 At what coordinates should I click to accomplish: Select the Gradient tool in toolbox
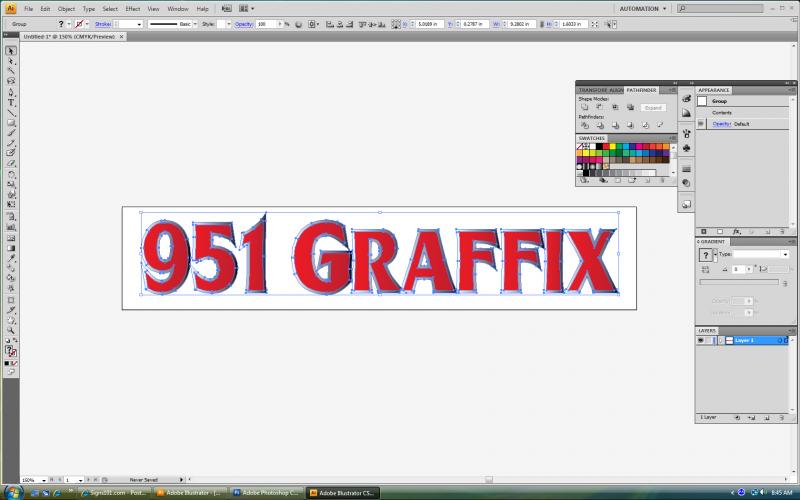coord(11,248)
